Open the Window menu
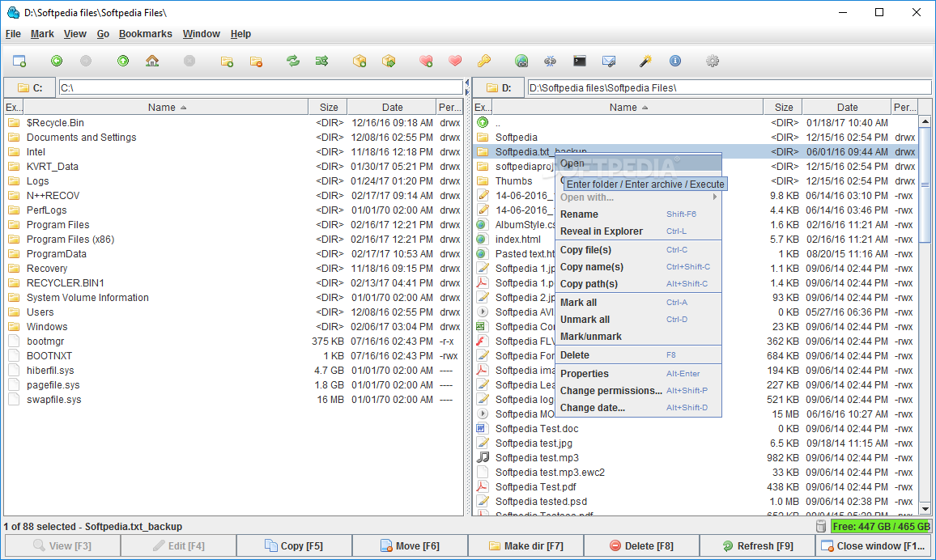The image size is (936, 560). point(201,34)
